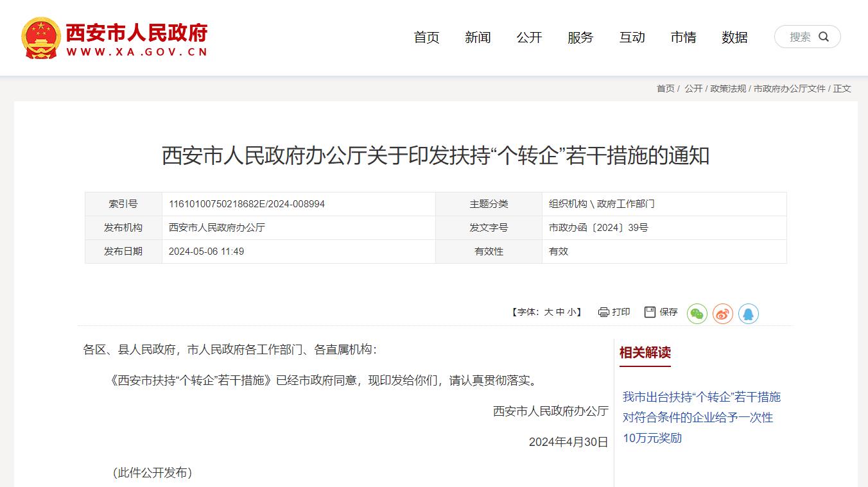Click the 发布机构 label cell
Image resolution: width=868 pixels, height=487 pixels.
click(x=123, y=228)
